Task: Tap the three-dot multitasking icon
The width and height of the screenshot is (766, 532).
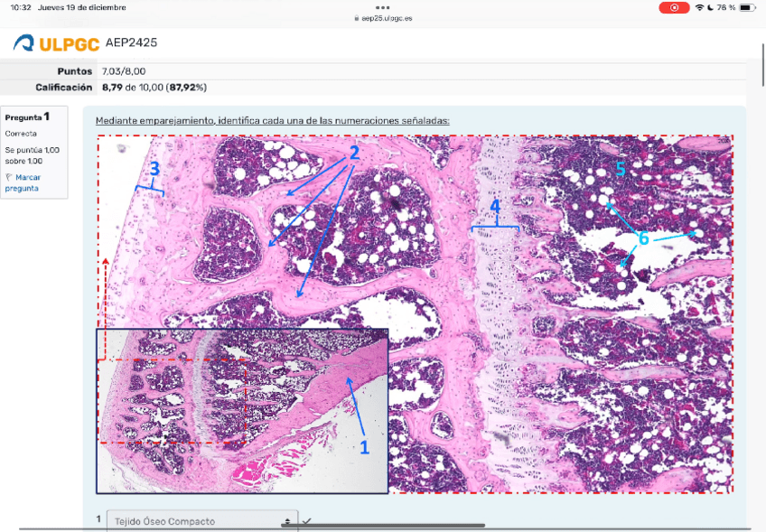Action: coord(382,6)
